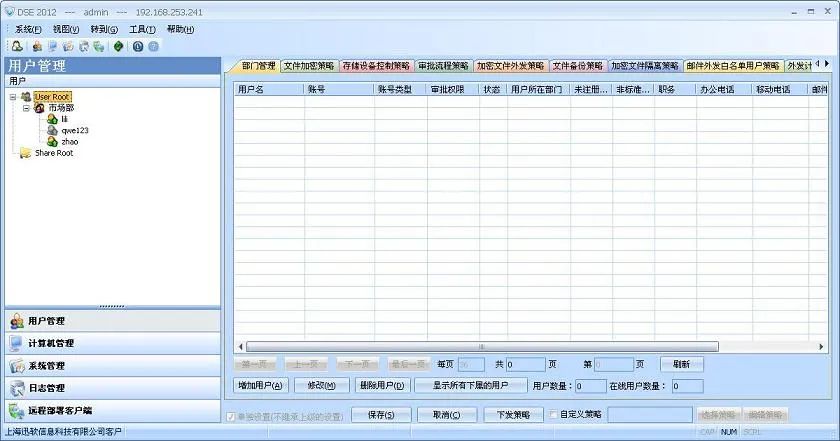Select the grayed-out user qwe123 in the tree
Screen dimensions: 840x441
74,130
